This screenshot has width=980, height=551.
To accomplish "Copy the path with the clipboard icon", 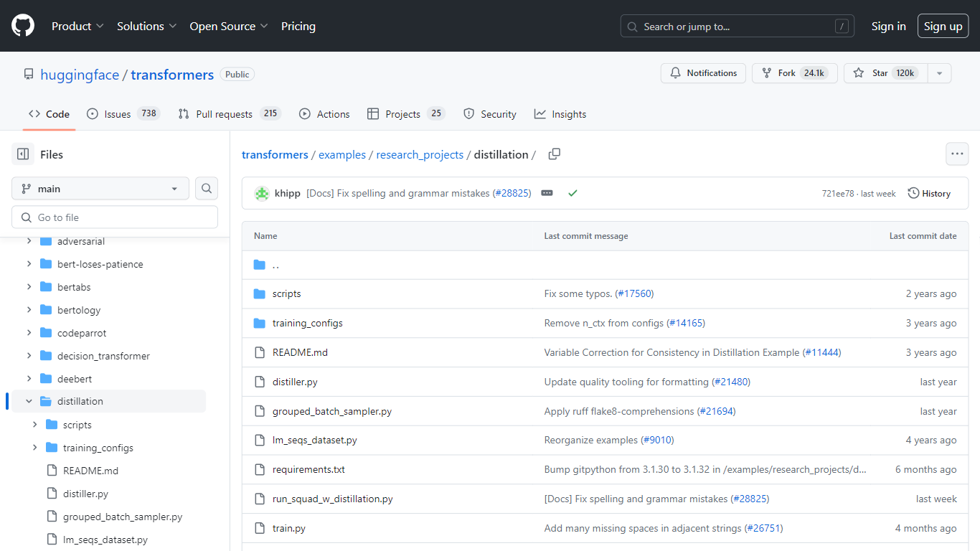I will 554,154.
